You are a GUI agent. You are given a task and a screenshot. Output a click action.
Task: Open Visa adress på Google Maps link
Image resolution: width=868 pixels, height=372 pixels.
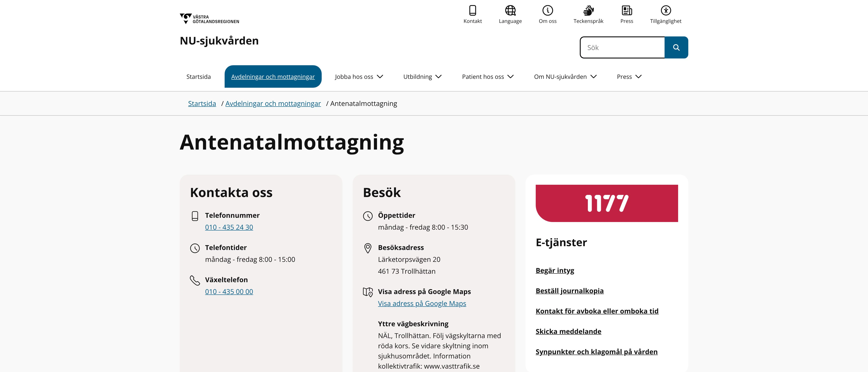tap(422, 304)
